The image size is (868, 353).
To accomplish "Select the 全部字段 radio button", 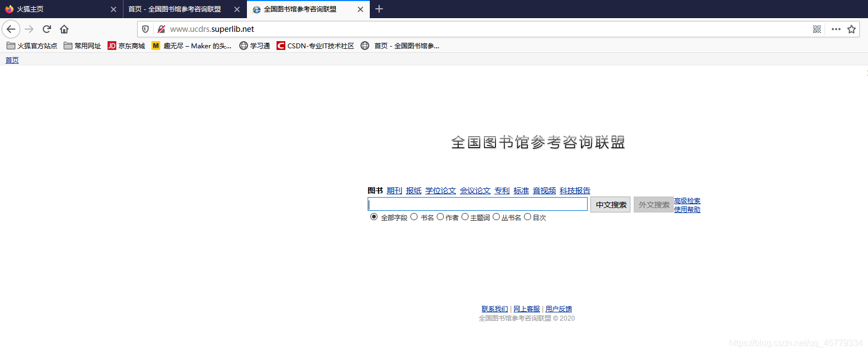I will coord(374,217).
